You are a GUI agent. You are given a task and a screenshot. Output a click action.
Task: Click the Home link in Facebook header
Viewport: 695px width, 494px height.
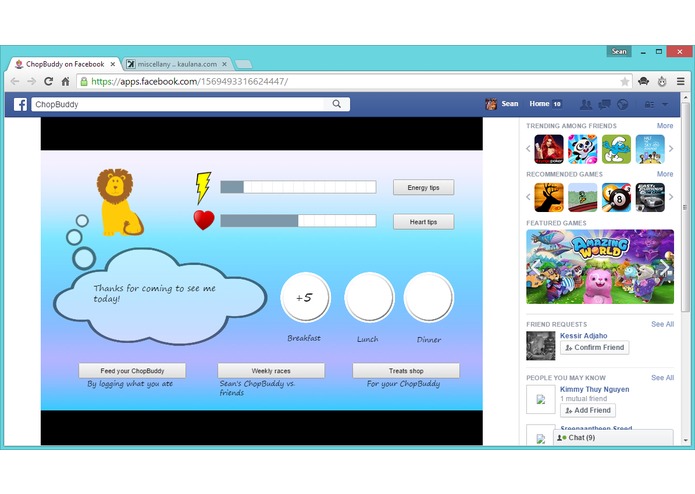[539, 104]
